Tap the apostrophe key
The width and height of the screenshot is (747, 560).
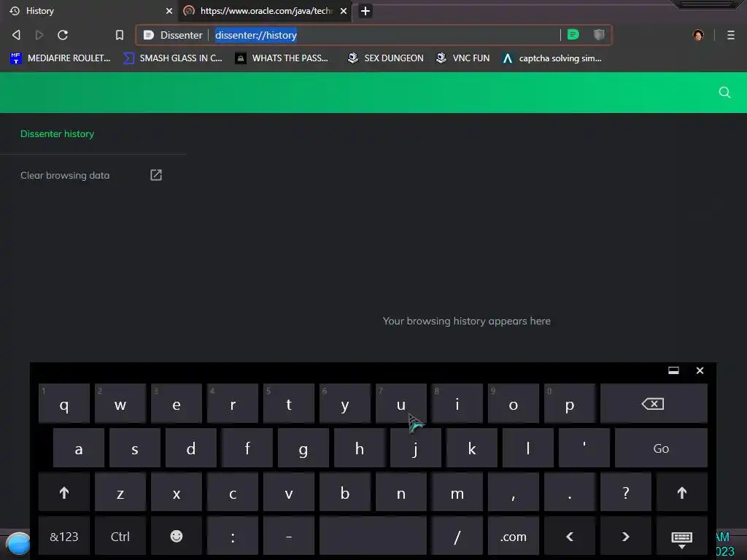(584, 448)
